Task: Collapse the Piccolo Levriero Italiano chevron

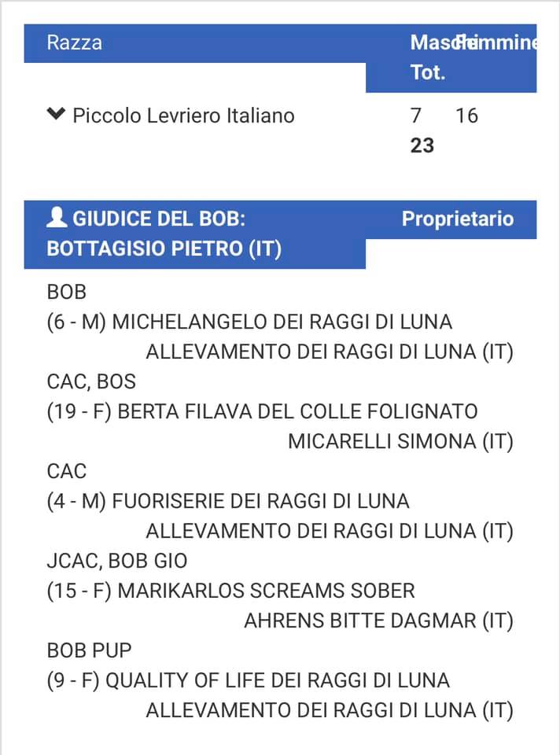Action: (56, 115)
